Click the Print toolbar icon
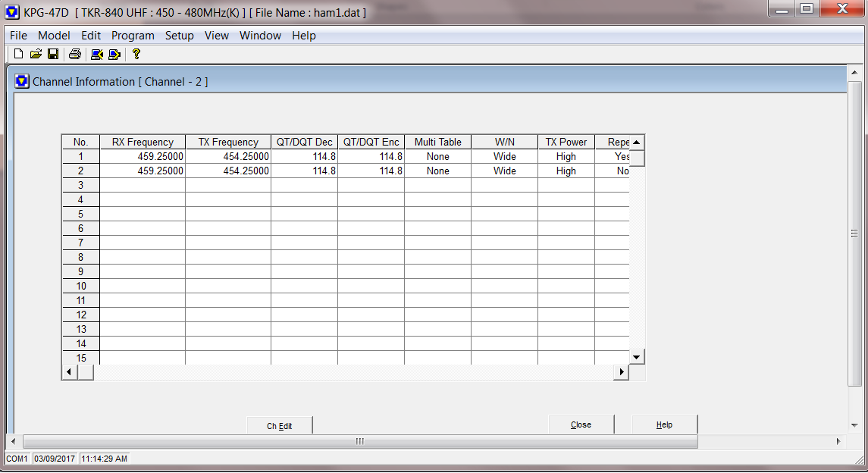 tap(74, 54)
